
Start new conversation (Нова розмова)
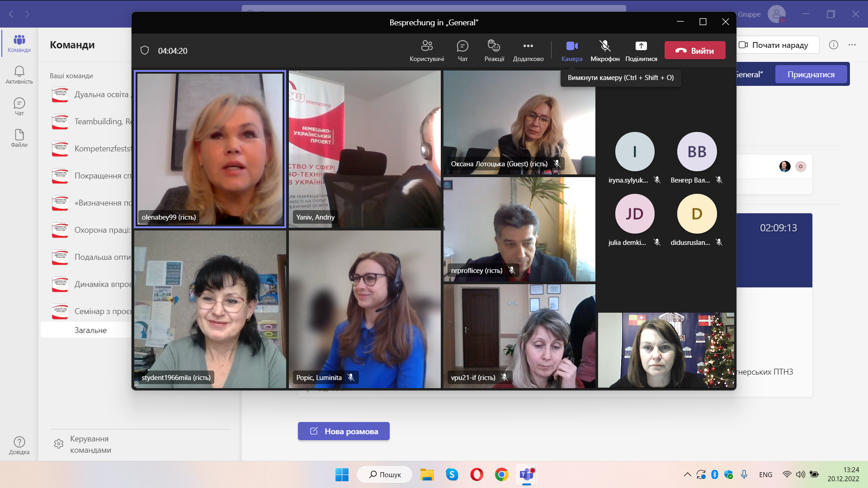point(344,431)
